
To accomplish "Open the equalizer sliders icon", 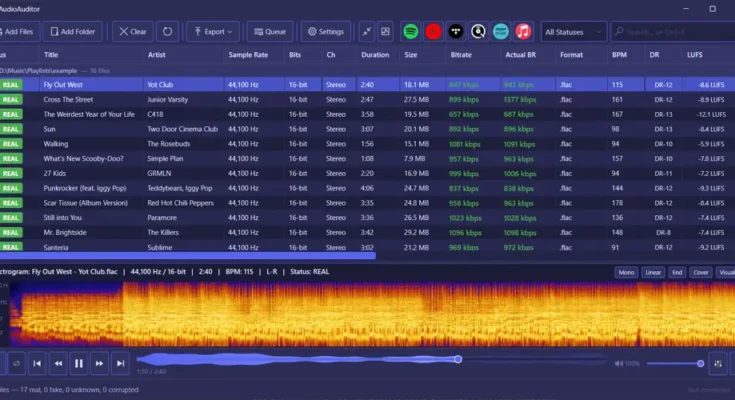I will 718,363.
